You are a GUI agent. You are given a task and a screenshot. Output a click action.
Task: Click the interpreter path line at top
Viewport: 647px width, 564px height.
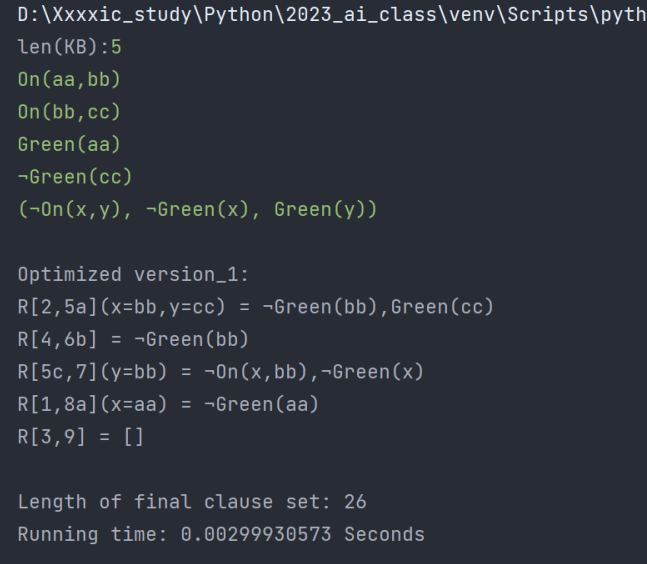tap(332, 15)
